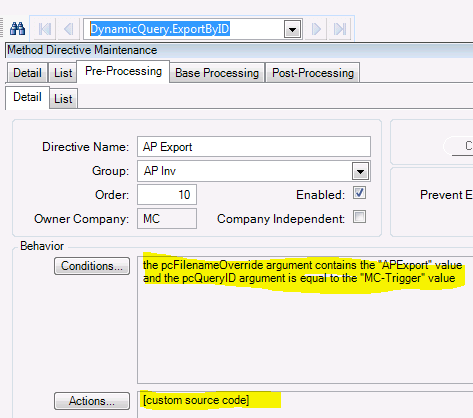Open the DynamicQuery.ExportByID dropdown arrow

292,29
